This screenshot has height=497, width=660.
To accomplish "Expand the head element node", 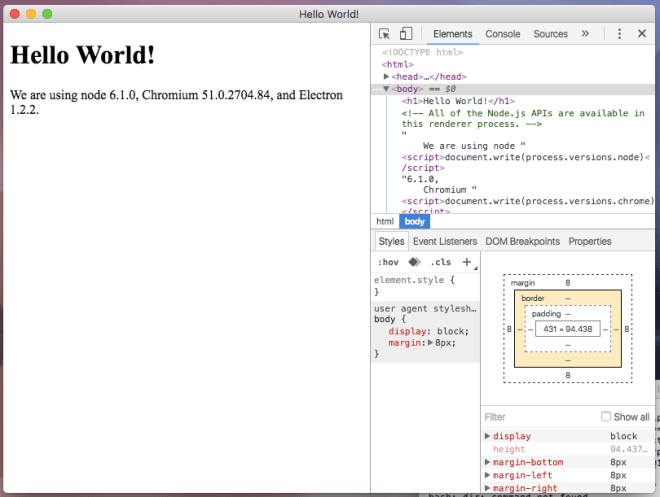I will [387, 76].
